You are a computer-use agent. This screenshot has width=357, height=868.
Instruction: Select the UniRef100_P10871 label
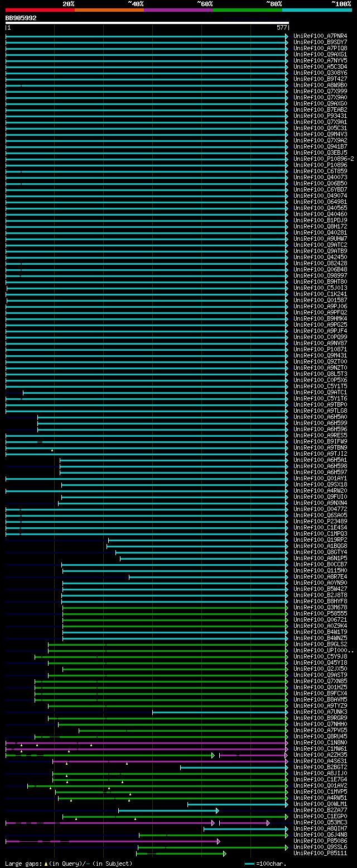(320, 350)
